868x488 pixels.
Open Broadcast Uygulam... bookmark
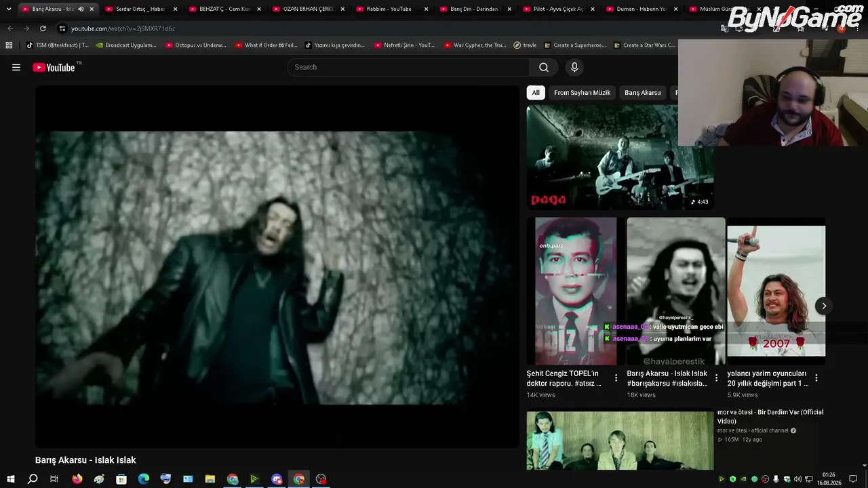point(126,45)
